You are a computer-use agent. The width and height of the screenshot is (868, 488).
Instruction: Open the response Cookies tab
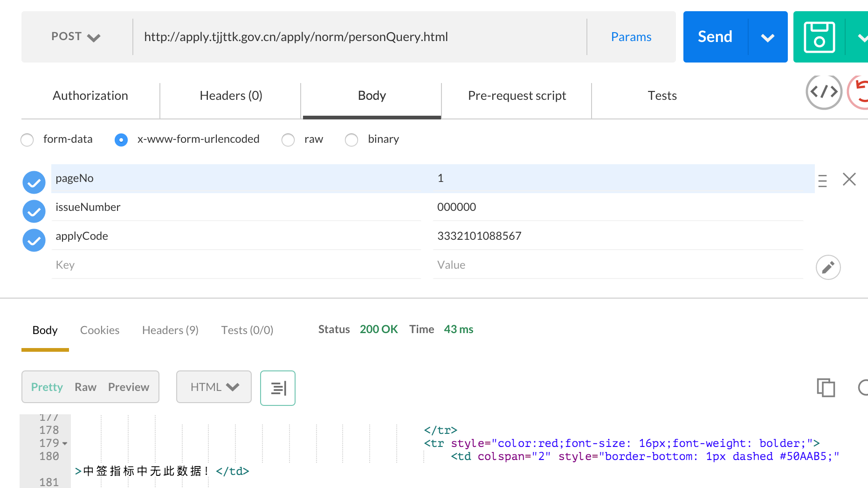[100, 330]
